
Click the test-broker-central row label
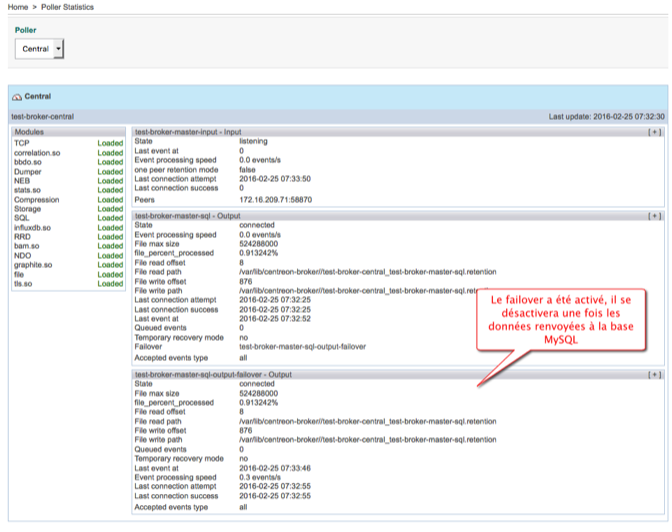coord(43,116)
